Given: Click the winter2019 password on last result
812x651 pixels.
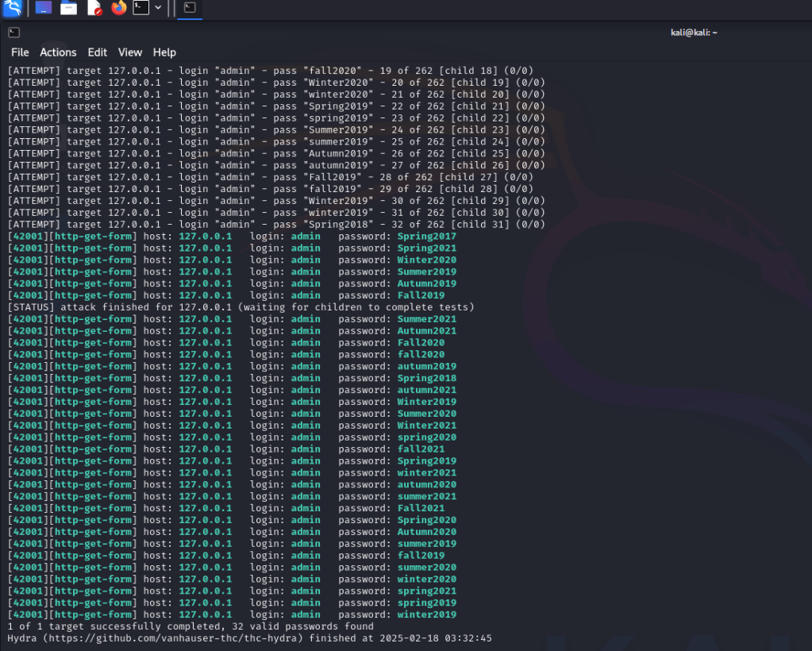Looking at the screenshot, I should pyautogui.click(x=426, y=614).
